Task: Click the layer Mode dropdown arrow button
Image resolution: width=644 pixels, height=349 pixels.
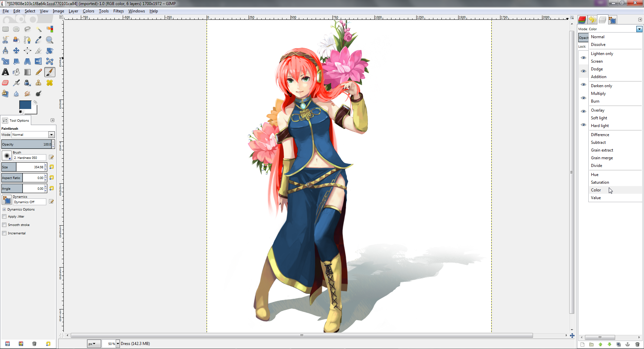Action: tap(639, 29)
